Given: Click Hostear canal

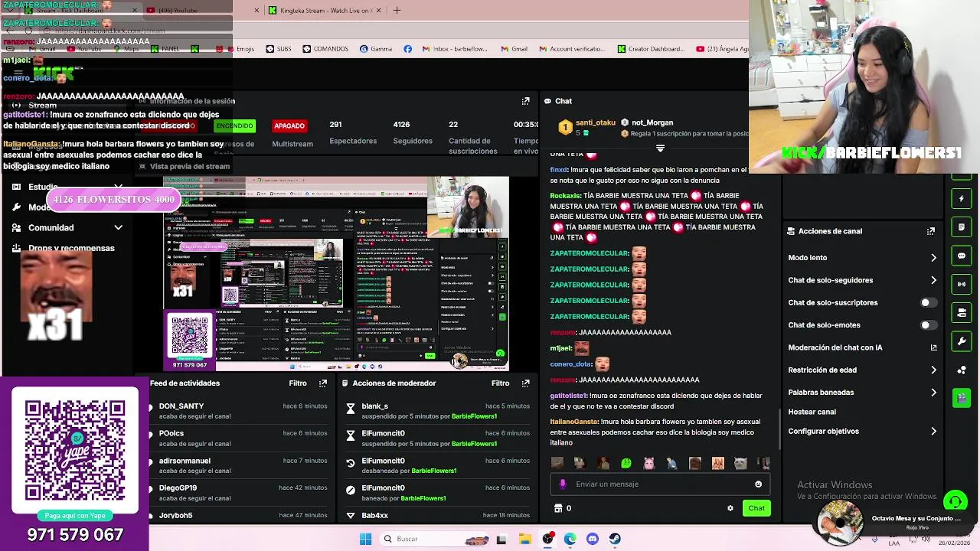Looking at the screenshot, I should (812, 412).
